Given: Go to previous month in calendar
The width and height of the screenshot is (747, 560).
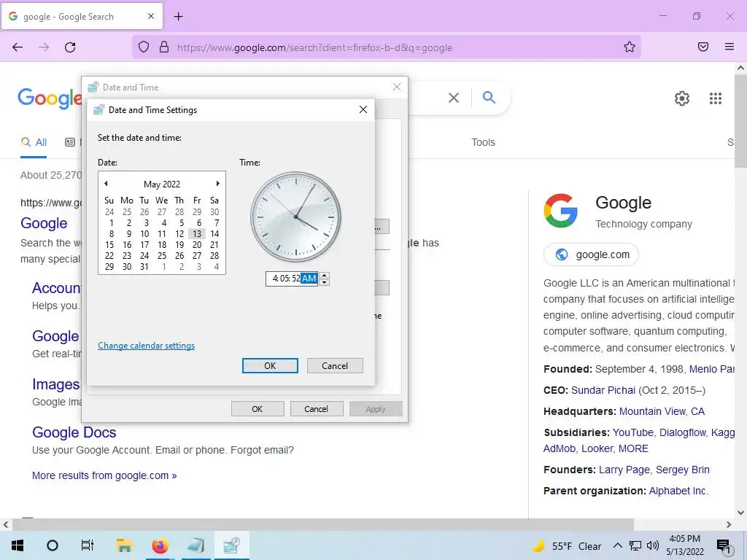Looking at the screenshot, I should tap(106, 183).
